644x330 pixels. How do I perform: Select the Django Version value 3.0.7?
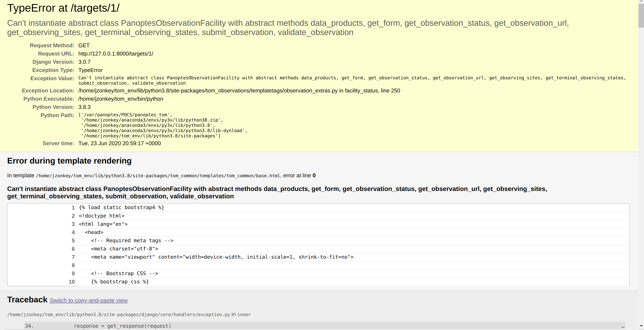click(84, 62)
